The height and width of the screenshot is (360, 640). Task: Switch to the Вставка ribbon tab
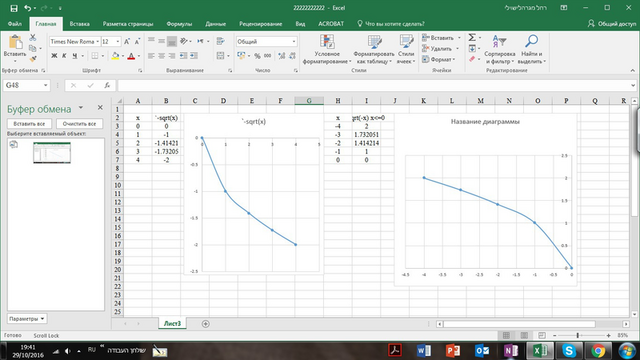pos(79,24)
